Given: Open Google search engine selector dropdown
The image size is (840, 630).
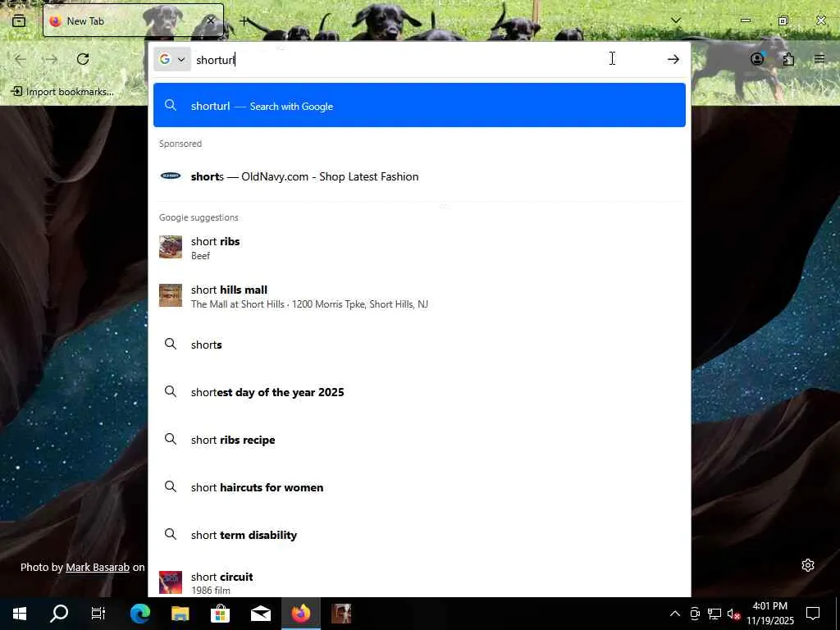Looking at the screenshot, I should coord(172,59).
